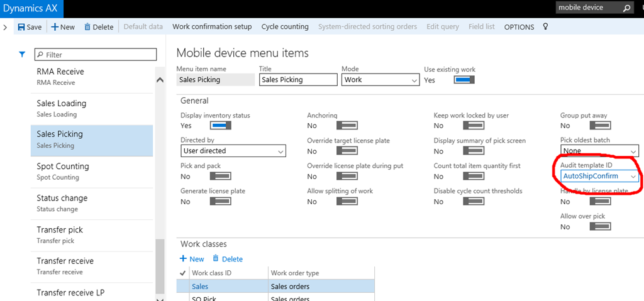Open the OPTIONS menu

click(x=519, y=27)
